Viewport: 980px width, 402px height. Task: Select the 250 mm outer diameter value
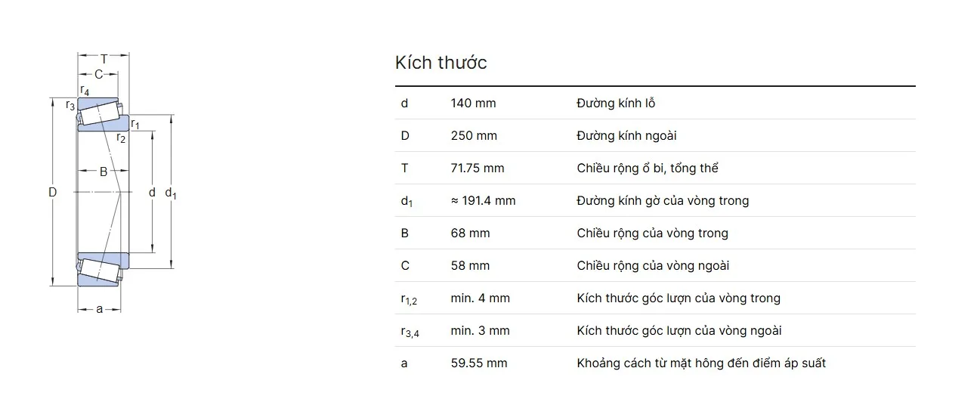coord(474,135)
